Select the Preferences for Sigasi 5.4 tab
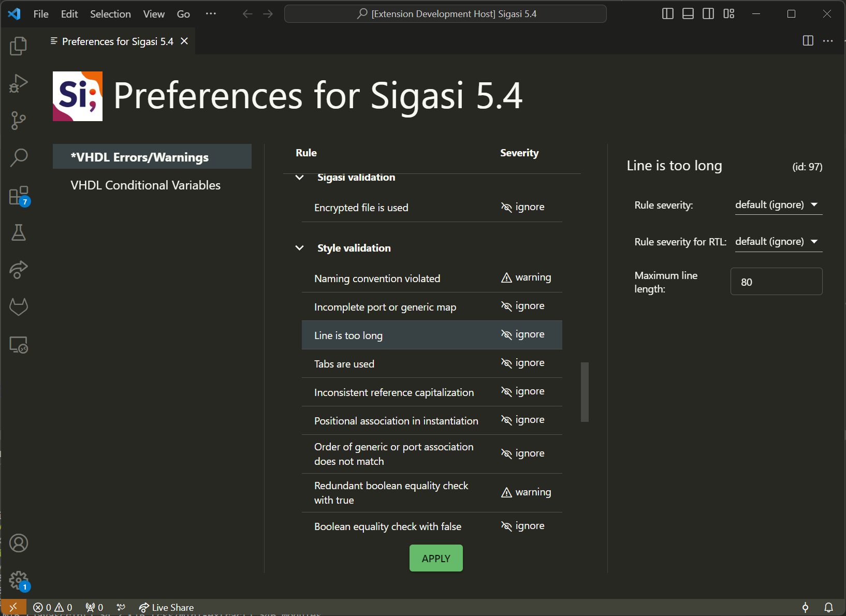The width and height of the screenshot is (846, 616). tap(118, 41)
